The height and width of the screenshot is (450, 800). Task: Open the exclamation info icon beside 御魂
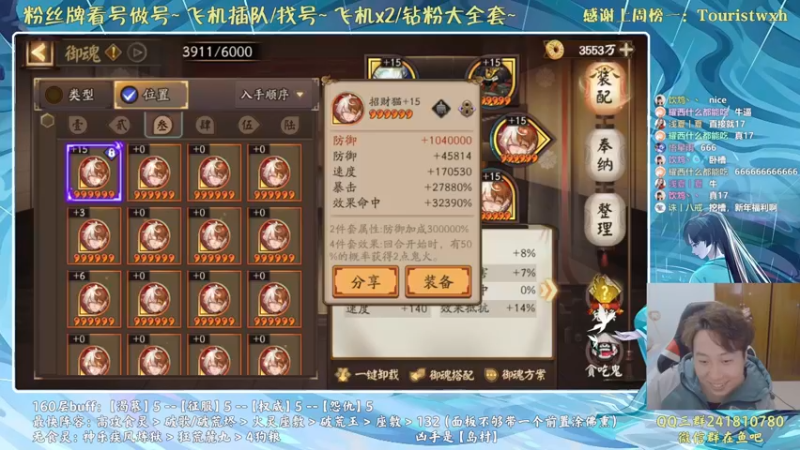coord(113,52)
